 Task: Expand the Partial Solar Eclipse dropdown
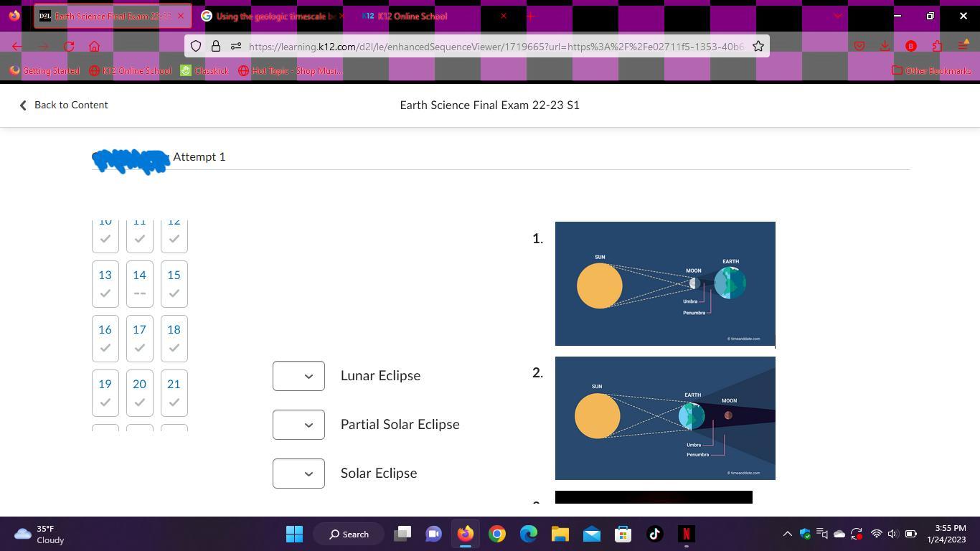coord(298,425)
